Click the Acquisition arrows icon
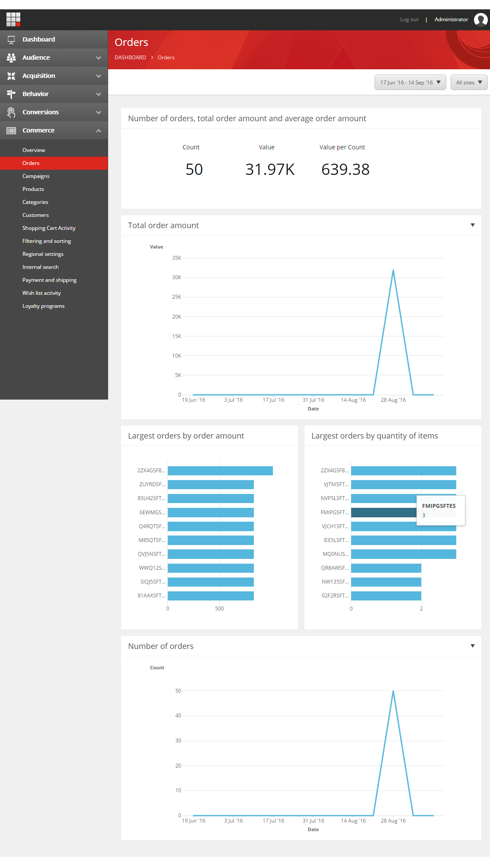This screenshot has height=868, width=490. click(11, 76)
